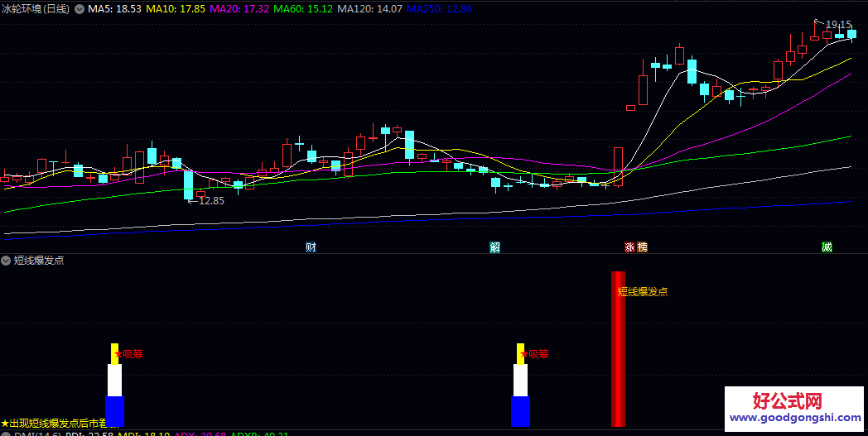Screen dimensions: 868x436
Task: Open the 涨 limit-up marker
Action: coord(630,247)
